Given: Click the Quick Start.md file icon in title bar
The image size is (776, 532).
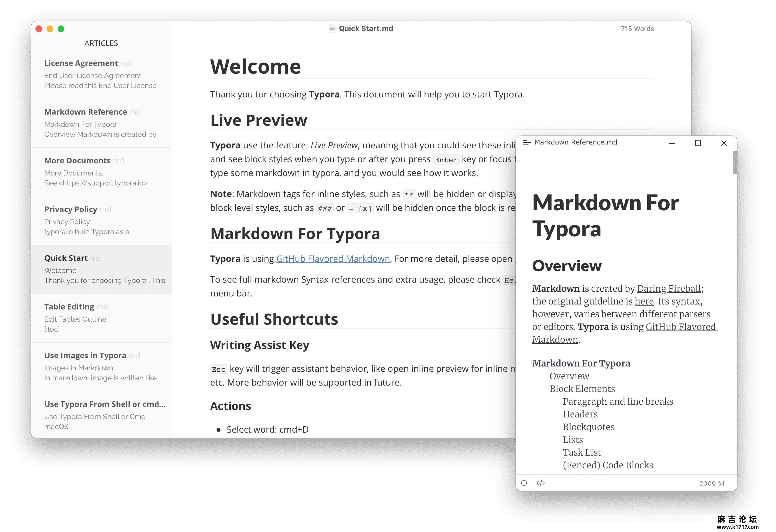Looking at the screenshot, I should pos(332,29).
